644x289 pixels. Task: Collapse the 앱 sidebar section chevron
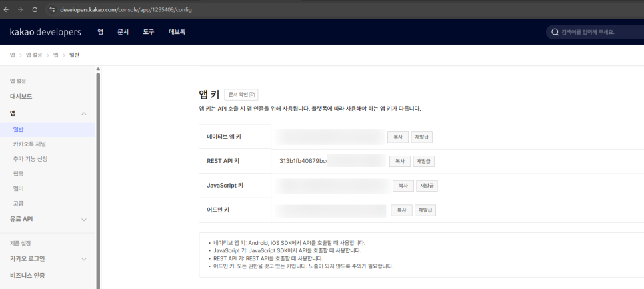[84, 113]
